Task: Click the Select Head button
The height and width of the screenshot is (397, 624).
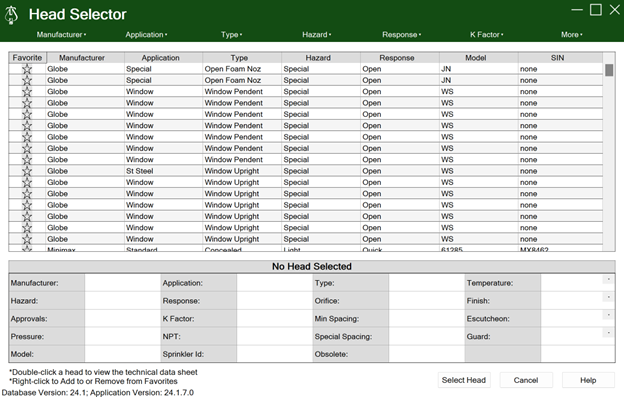Action: (x=464, y=380)
